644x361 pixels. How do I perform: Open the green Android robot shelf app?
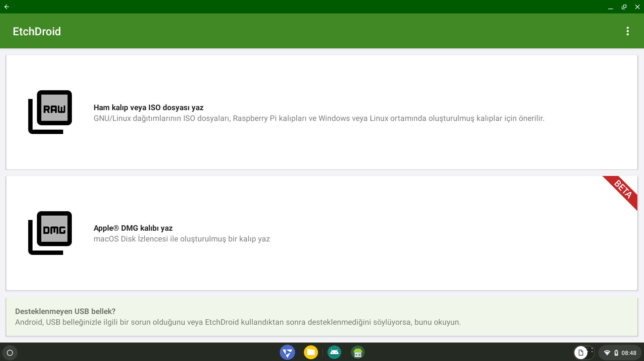click(358, 352)
